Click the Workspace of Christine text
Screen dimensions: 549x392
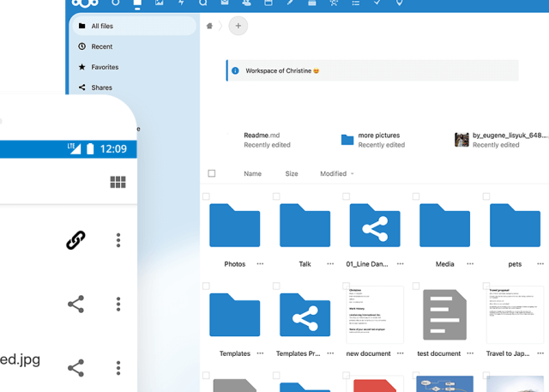click(x=278, y=70)
